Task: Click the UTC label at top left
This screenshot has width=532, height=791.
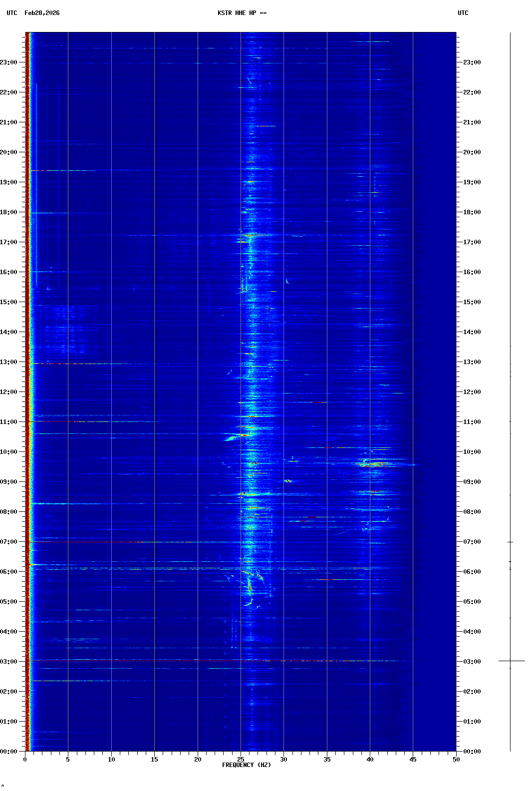Action: 12,13
